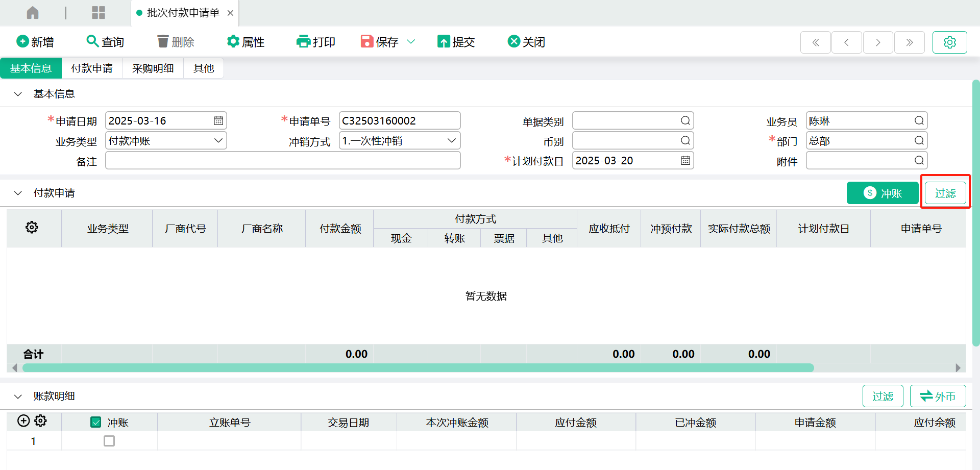Close the 批次付款申请单 tab

point(230,13)
